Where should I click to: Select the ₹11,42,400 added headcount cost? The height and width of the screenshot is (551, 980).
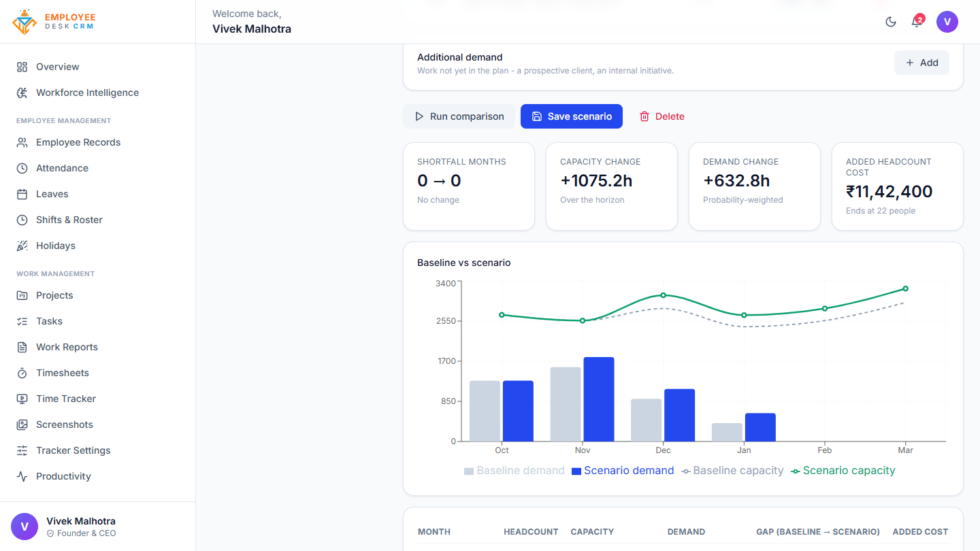click(889, 192)
